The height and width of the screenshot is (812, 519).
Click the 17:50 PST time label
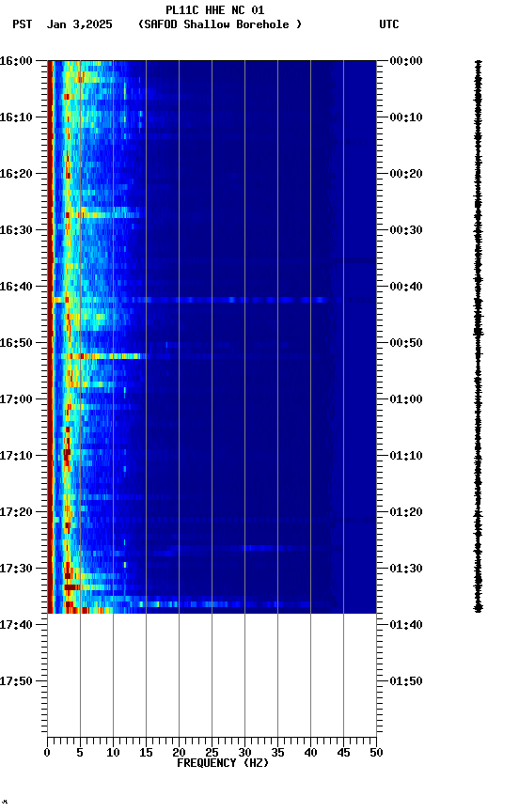16,681
